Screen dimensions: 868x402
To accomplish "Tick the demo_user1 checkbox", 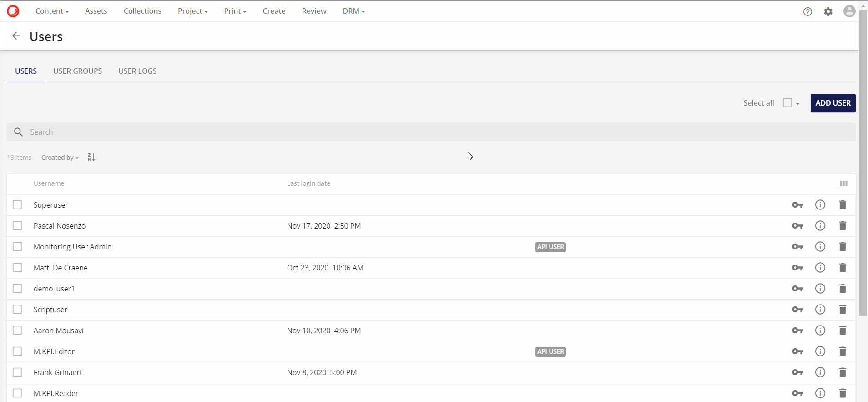I will pyautogui.click(x=17, y=289).
